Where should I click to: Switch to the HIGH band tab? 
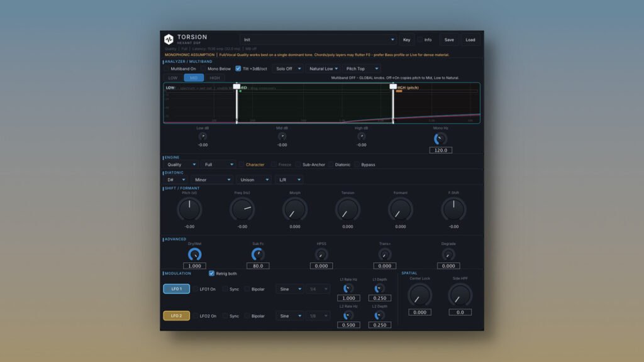click(215, 77)
